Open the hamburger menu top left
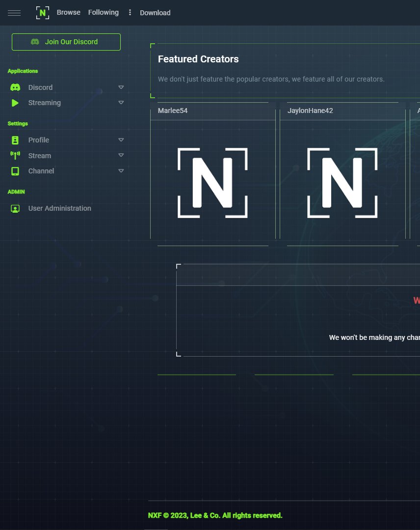Viewport: 420px width, 530px height. (14, 12)
